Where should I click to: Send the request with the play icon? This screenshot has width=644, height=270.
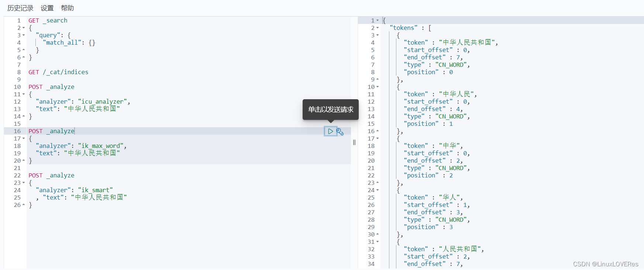click(330, 131)
